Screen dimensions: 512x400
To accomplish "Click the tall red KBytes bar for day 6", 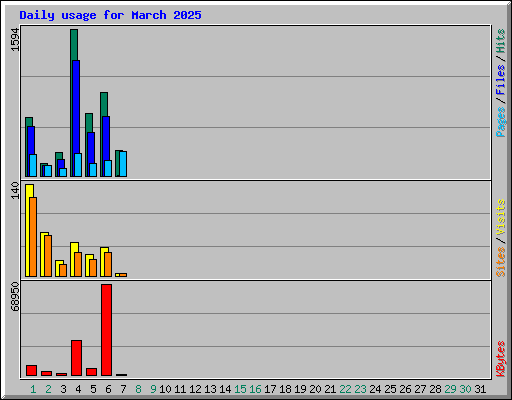I will pyautogui.click(x=107, y=330).
